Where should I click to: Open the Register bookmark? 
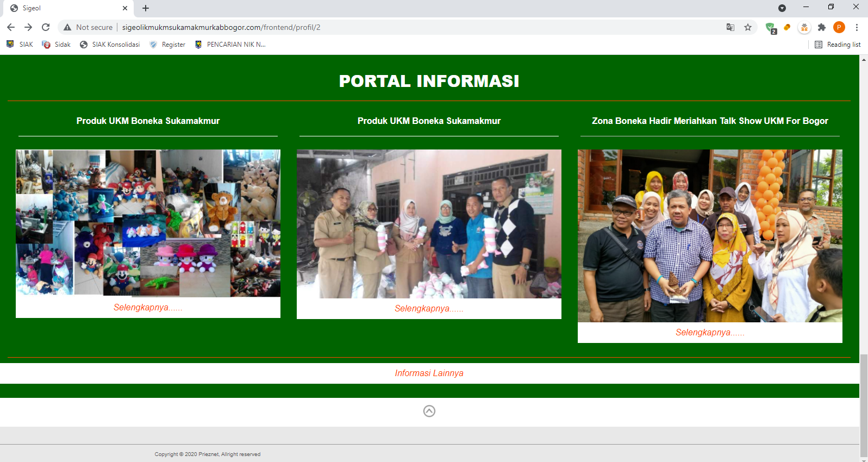tap(167, 45)
